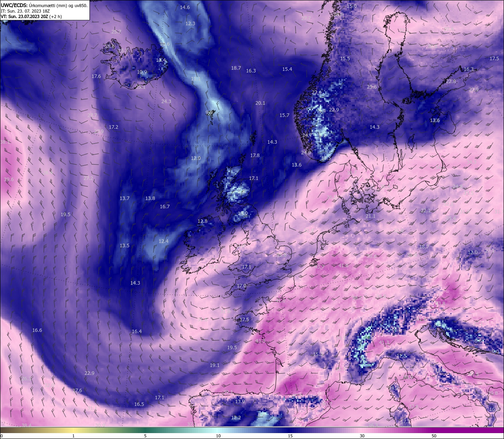The image size is (504, 439).
Task: Click the 15.4 value label
Action: pos(287,69)
